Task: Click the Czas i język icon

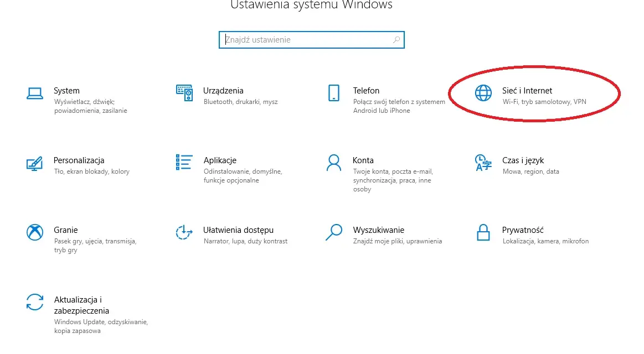Action: pos(483,163)
